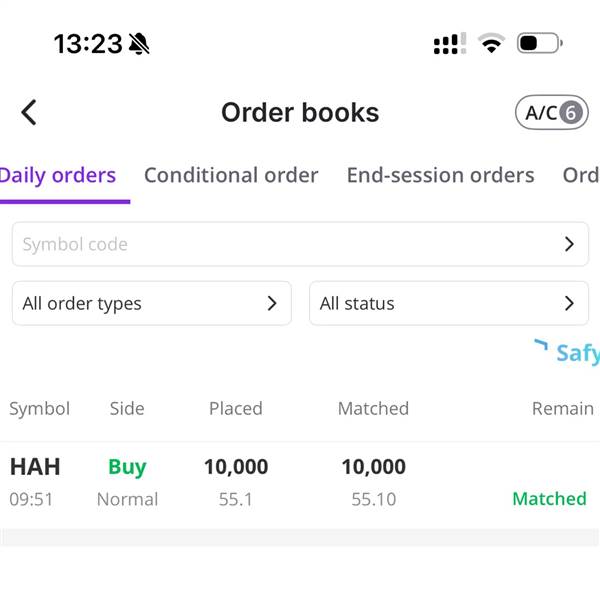600x600 pixels.
Task: Open the HAH order row
Action: [300, 483]
